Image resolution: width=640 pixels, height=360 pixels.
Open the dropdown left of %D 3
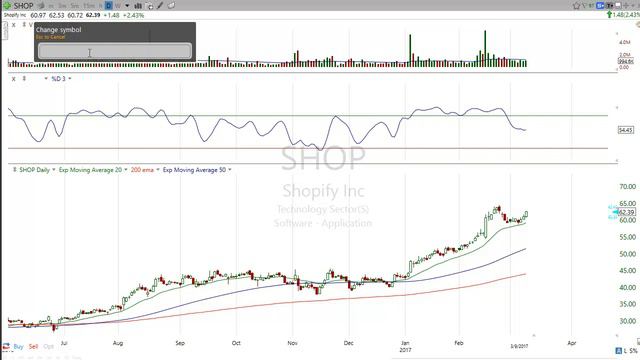46,78
